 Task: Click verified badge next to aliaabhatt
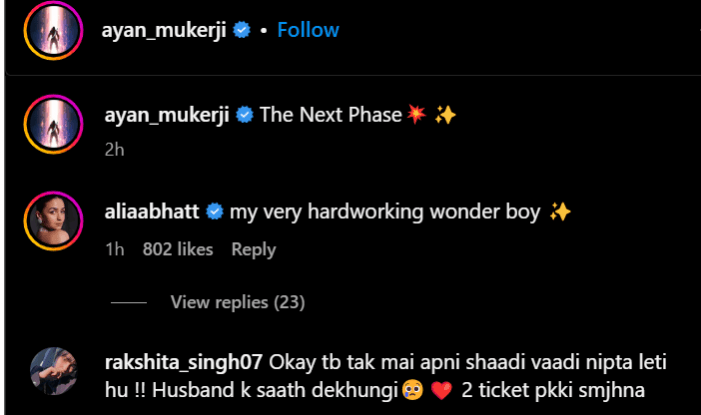click(x=214, y=213)
